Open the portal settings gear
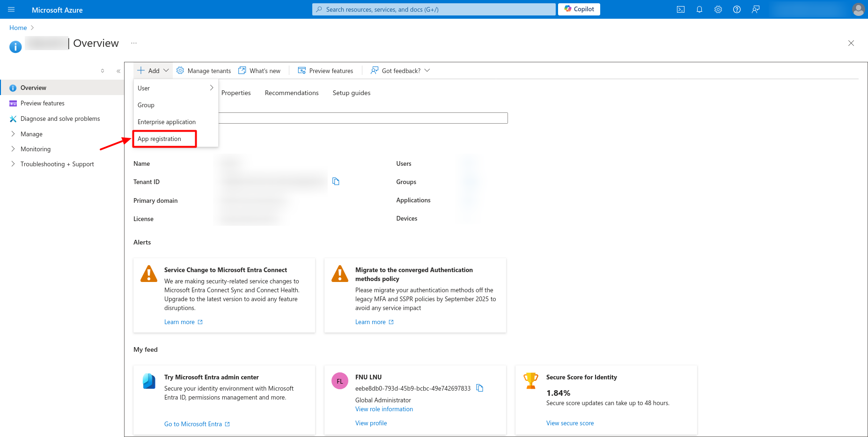Viewport: 868px width, 437px height. point(718,9)
